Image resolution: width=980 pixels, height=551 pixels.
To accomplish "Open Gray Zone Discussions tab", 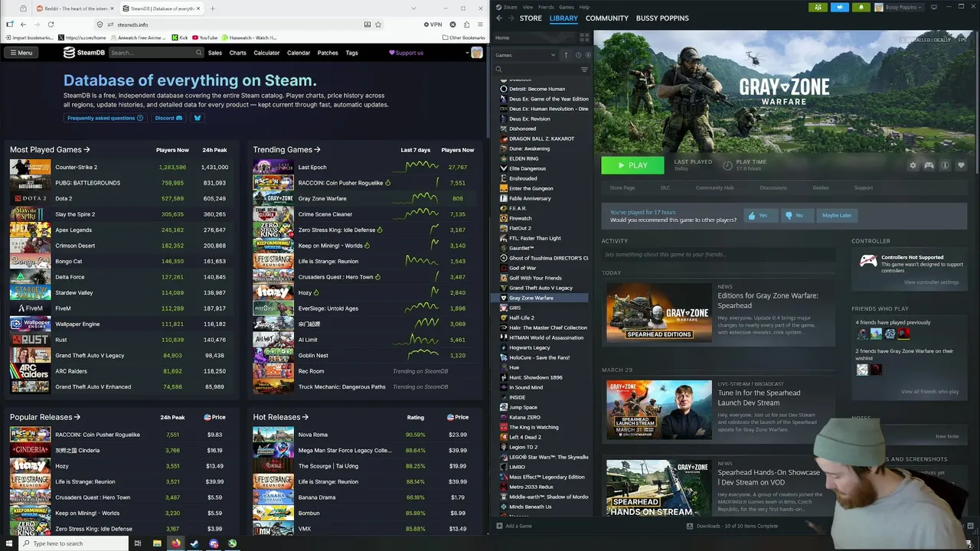I will click(x=773, y=187).
